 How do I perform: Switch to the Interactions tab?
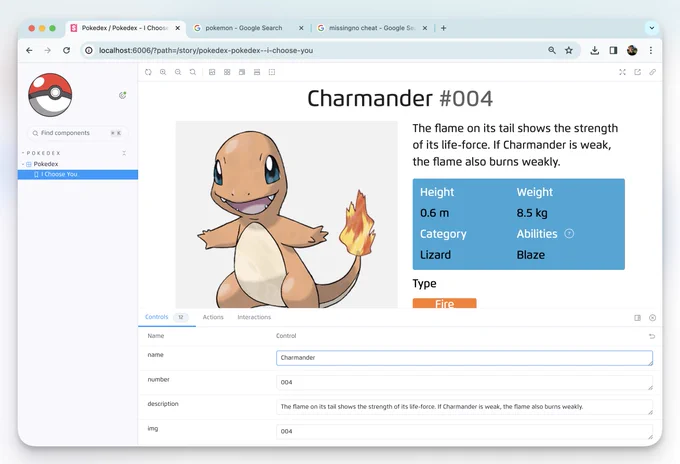click(x=254, y=317)
